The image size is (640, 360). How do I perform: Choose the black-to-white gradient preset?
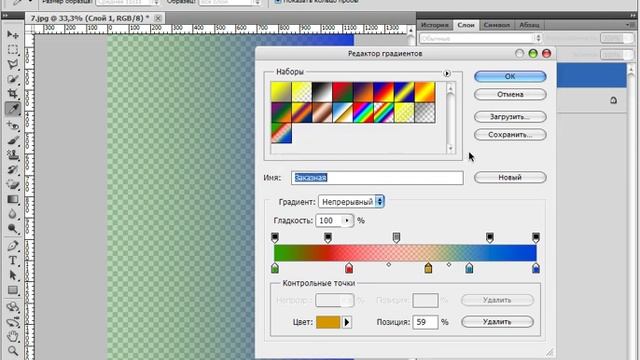[x=322, y=92]
